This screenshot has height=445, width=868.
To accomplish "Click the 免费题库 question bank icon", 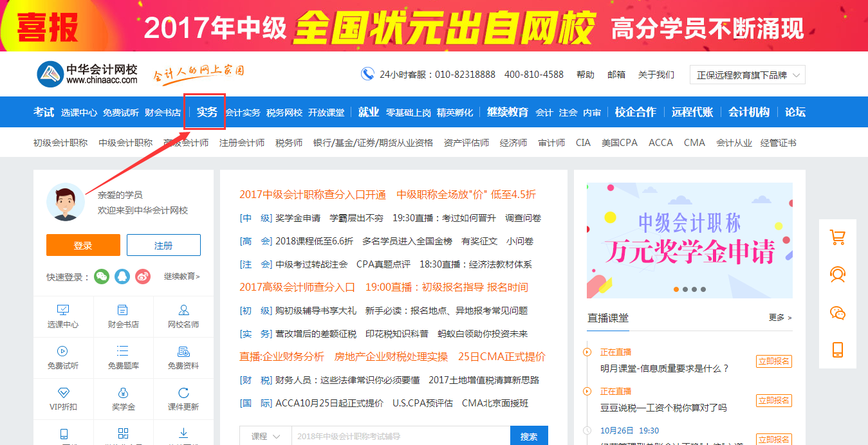I will coord(122,357).
